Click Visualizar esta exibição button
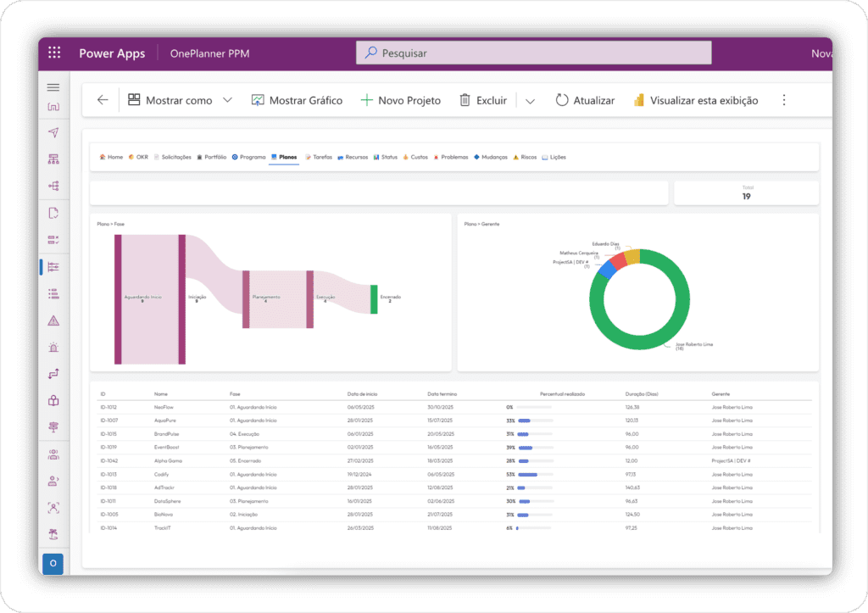The image size is (868, 613). [695, 100]
